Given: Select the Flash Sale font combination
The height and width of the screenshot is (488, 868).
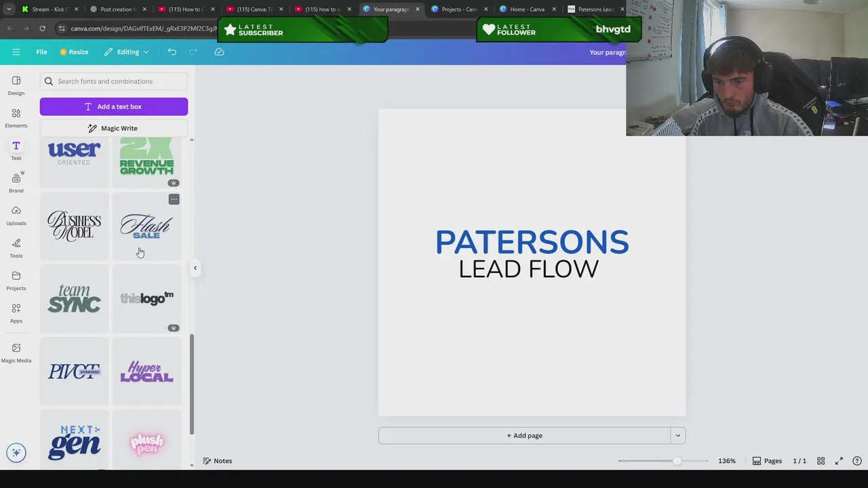Looking at the screenshot, I should point(146,226).
